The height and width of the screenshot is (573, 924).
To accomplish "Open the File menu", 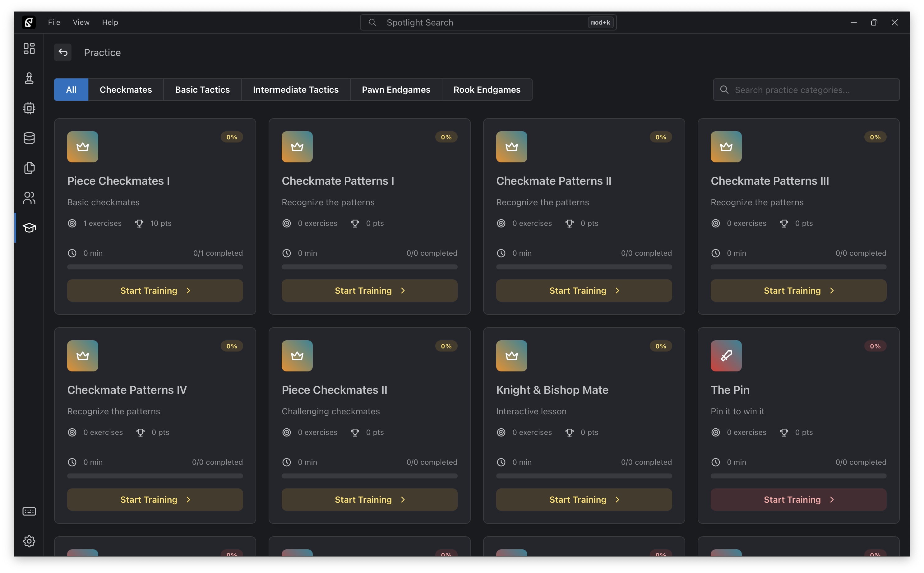I will click(54, 22).
